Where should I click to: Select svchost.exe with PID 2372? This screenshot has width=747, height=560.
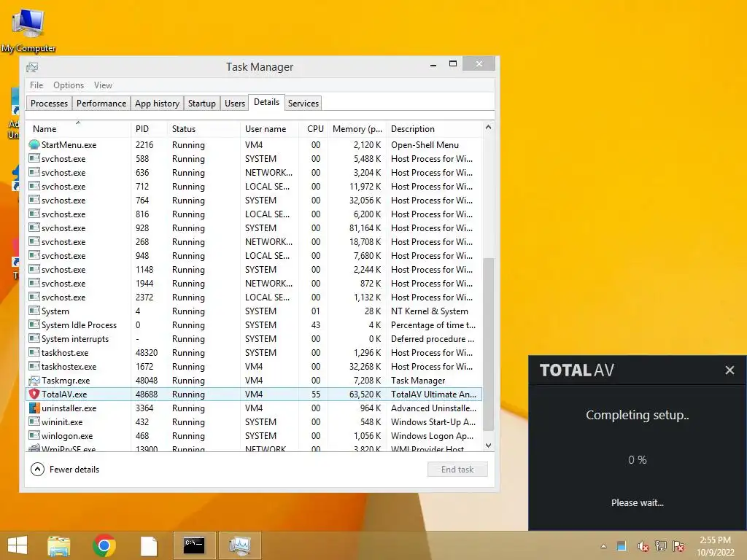[x=255, y=297]
